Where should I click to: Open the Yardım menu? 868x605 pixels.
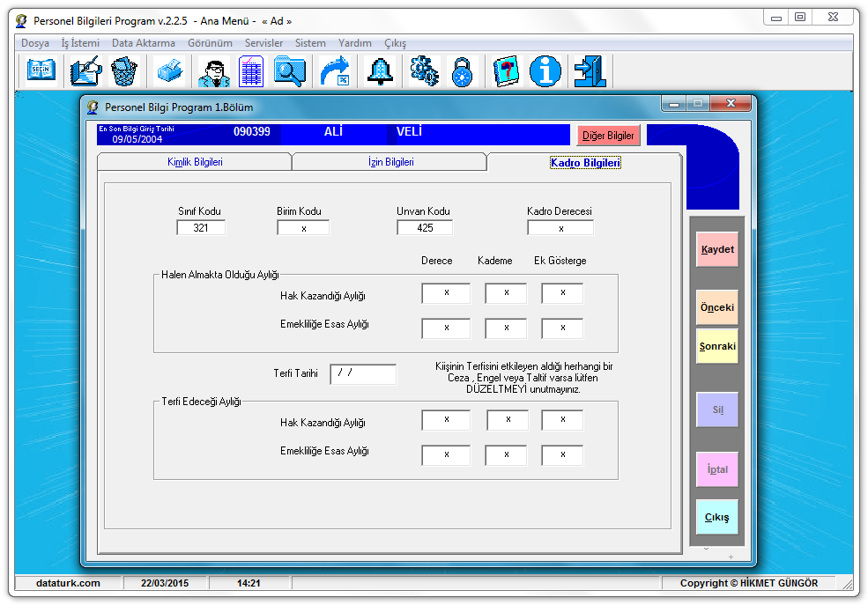(x=355, y=43)
